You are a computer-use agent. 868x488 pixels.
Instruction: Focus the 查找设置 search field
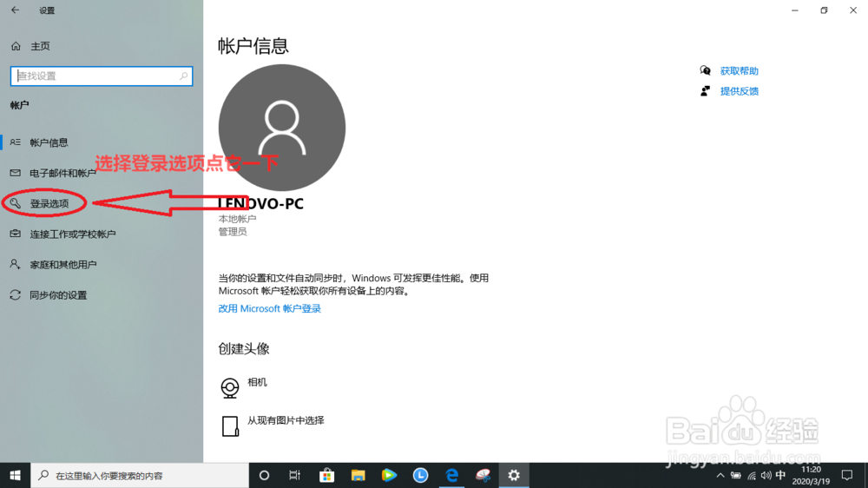click(102, 76)
